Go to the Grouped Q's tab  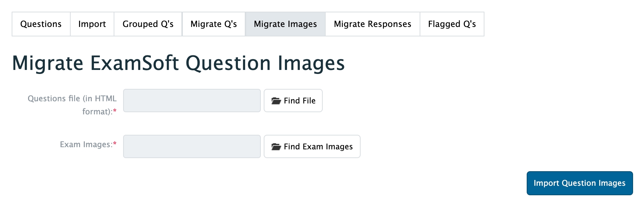click(x=148, y=24)
